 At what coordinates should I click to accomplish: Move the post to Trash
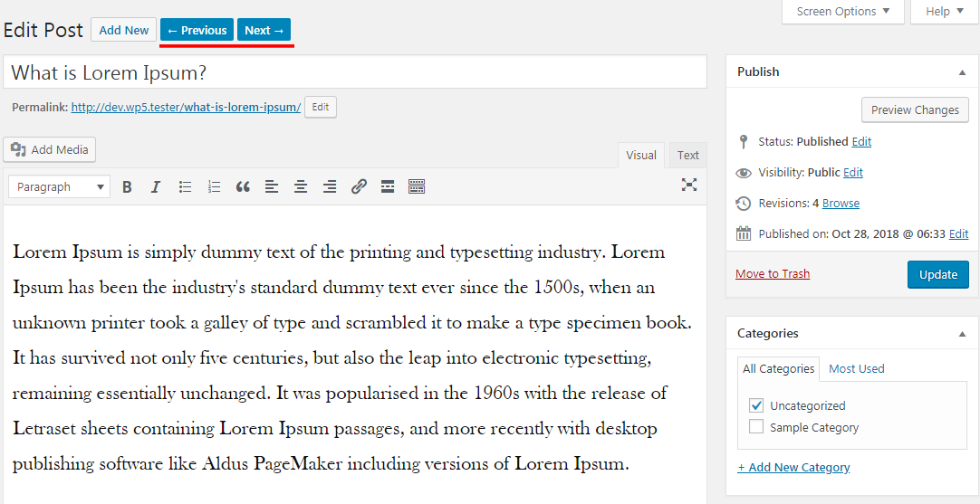(773, 273)
